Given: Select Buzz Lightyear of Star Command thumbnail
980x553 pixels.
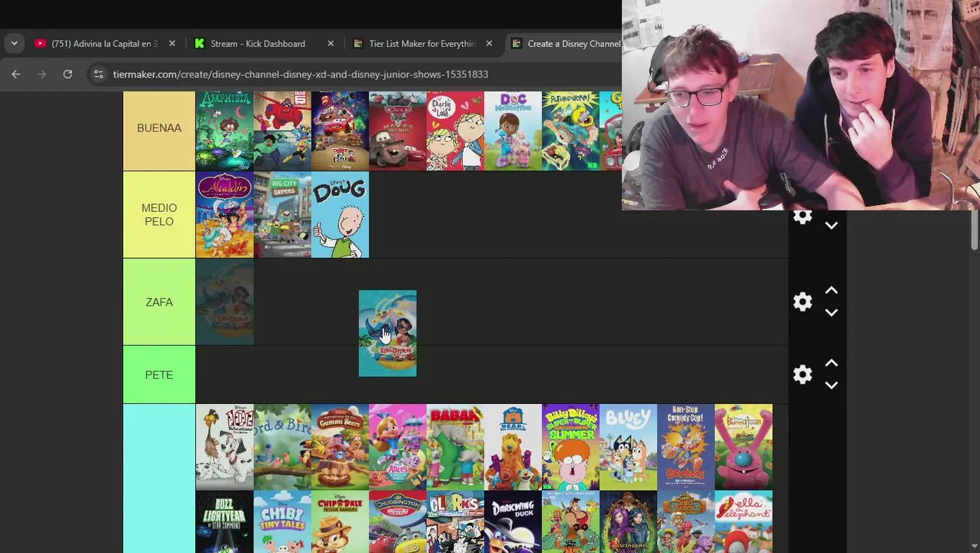Looking at the screenshot, I should pyautogui.click(x=224, y=522).
